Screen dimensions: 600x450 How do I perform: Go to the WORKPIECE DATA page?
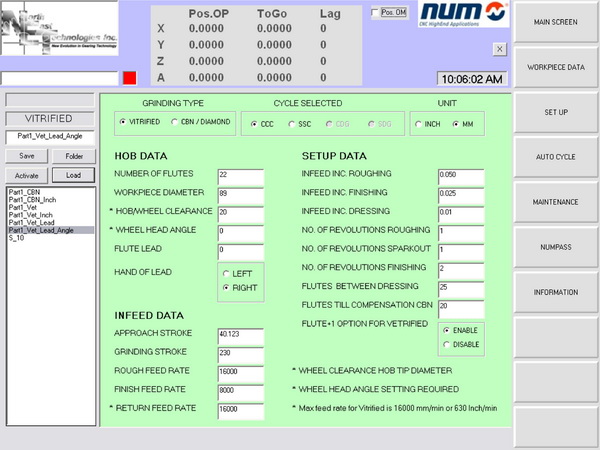tap(556, 67)
